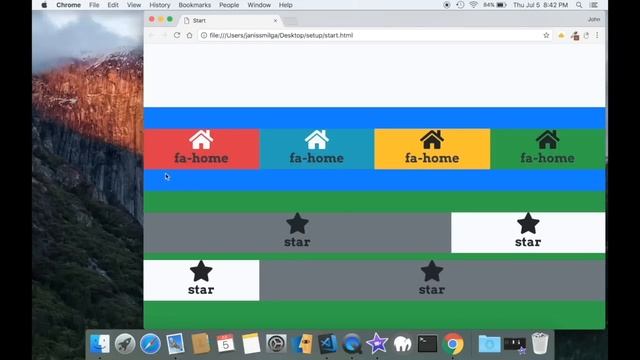Open the History menu
This screenshot has height=360, width=640.
[160, 5]
